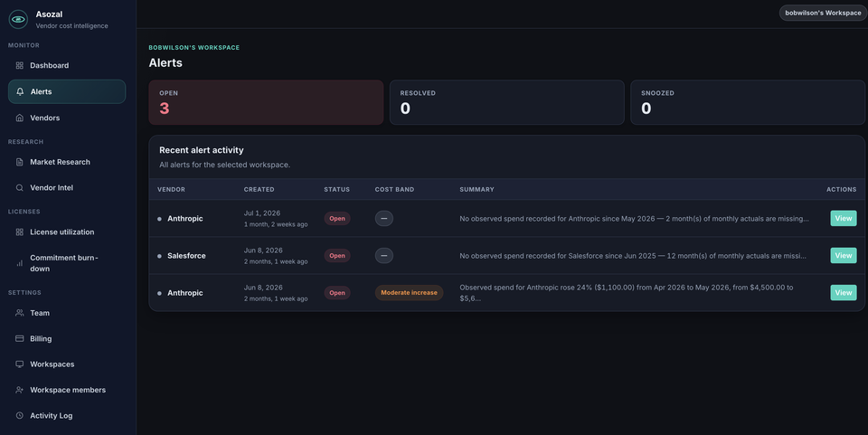Click the Commitment burn-down chart icon

click(x=19, y=263)
